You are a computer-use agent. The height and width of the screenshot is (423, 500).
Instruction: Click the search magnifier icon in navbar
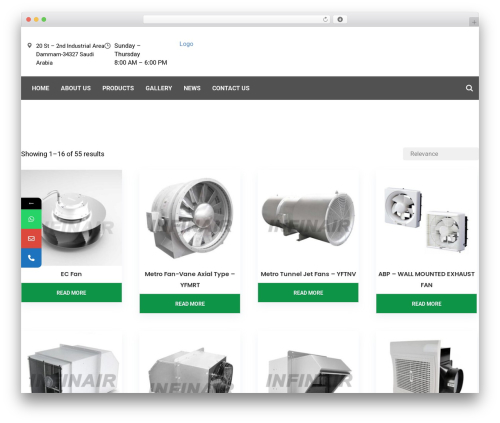point(469,88)
